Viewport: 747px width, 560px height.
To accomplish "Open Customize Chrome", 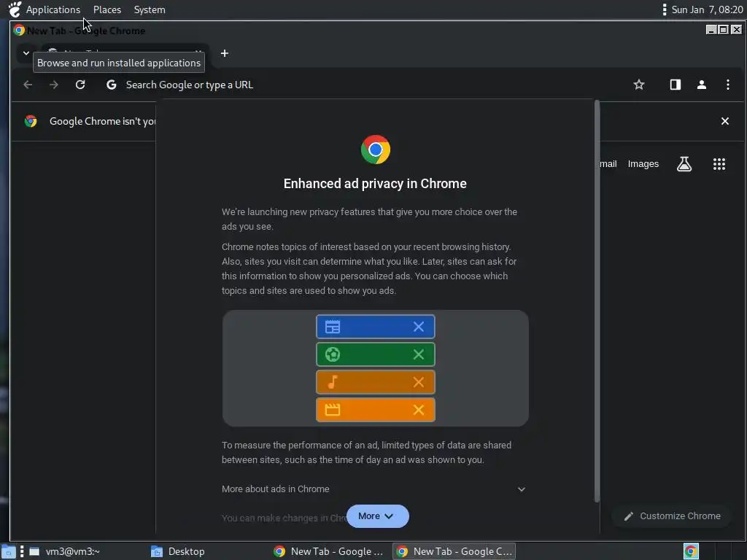I will 672,516.
